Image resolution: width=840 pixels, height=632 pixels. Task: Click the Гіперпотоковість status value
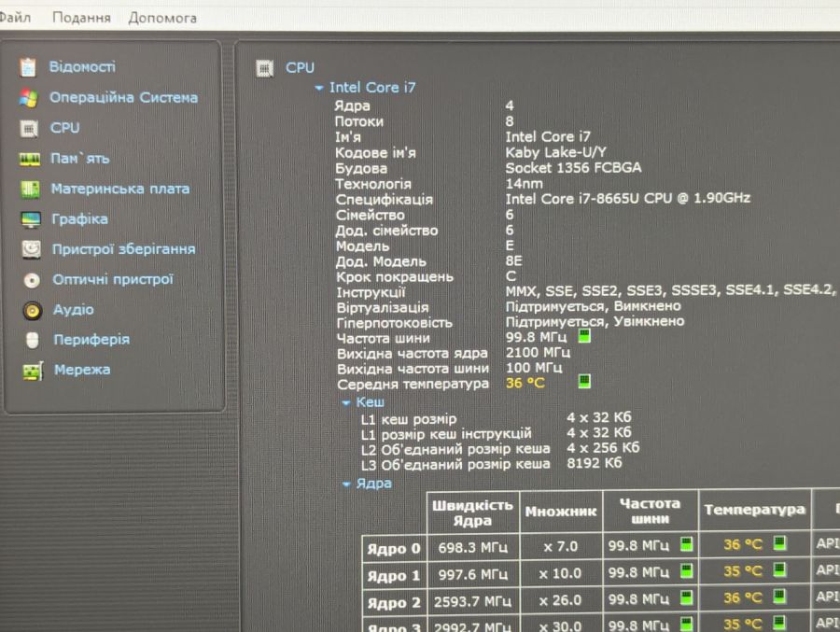click(x=595, y=322)
